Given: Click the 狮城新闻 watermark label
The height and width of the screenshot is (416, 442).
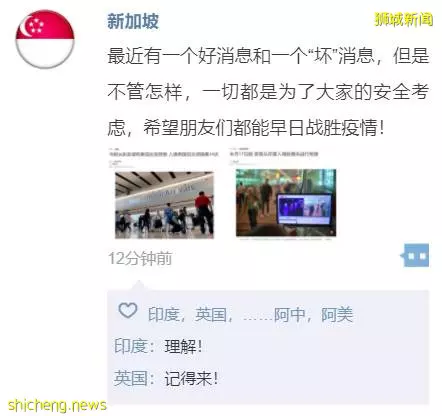Looking at the screenshot, I should click(x=404, y=19).
